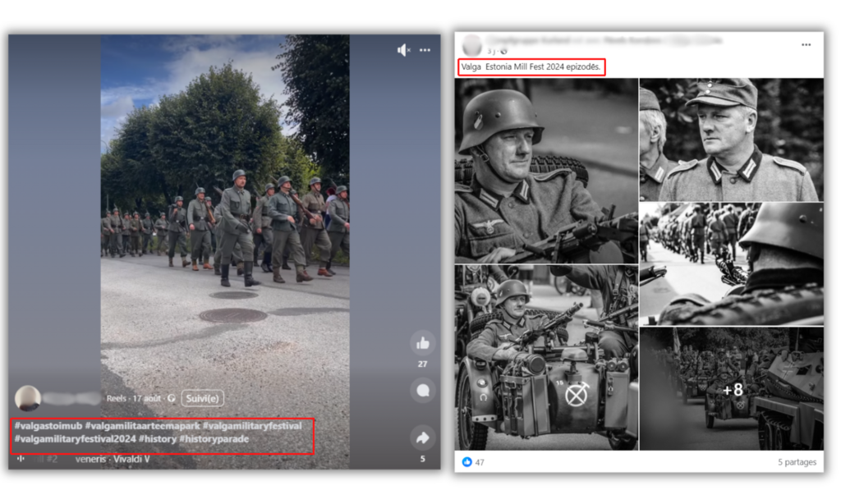Click the #valgastoimub hashtag

[x=47, y=426]
